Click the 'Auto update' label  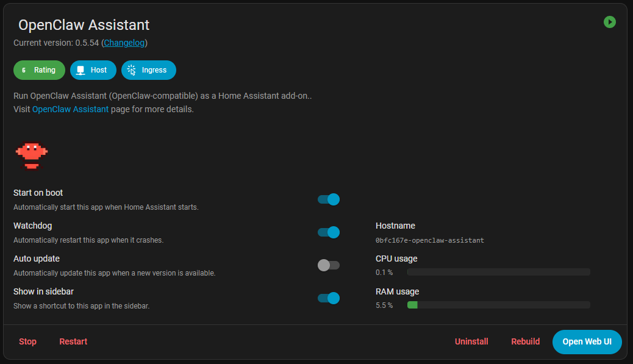[x=37, y=259]
